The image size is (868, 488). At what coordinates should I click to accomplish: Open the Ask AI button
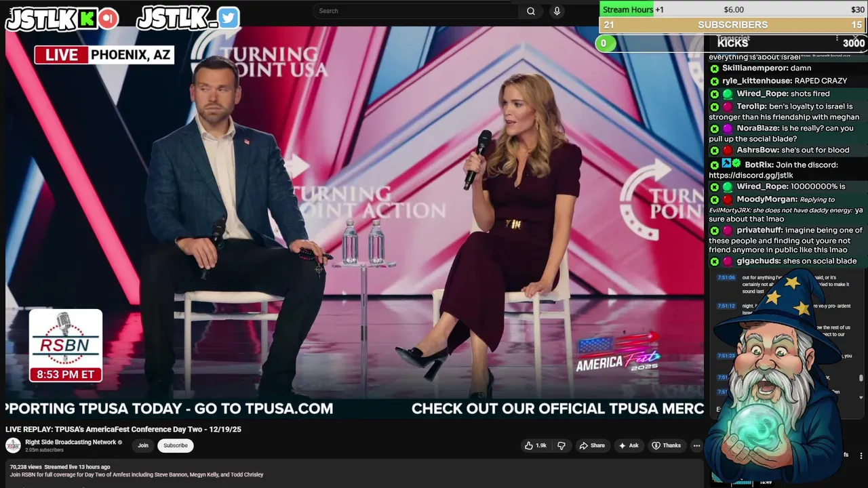[629, 445]
